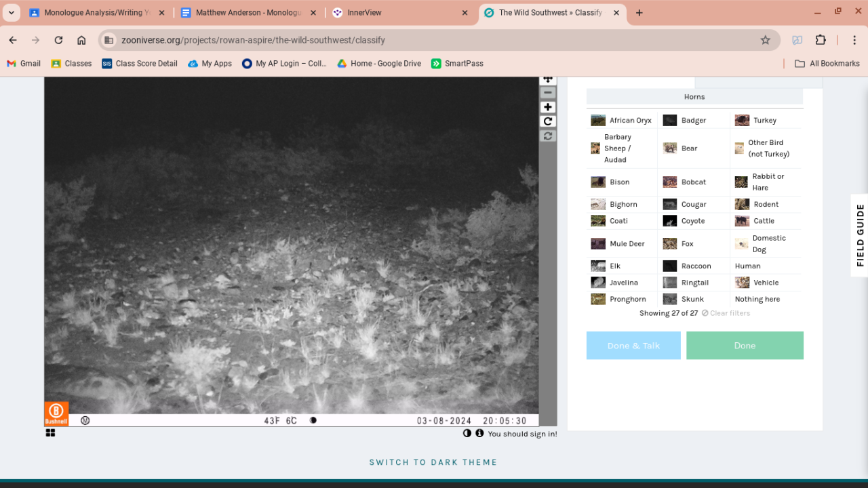
Task: Go back with the browser back arrow
Action: click(x=13, y=40)
